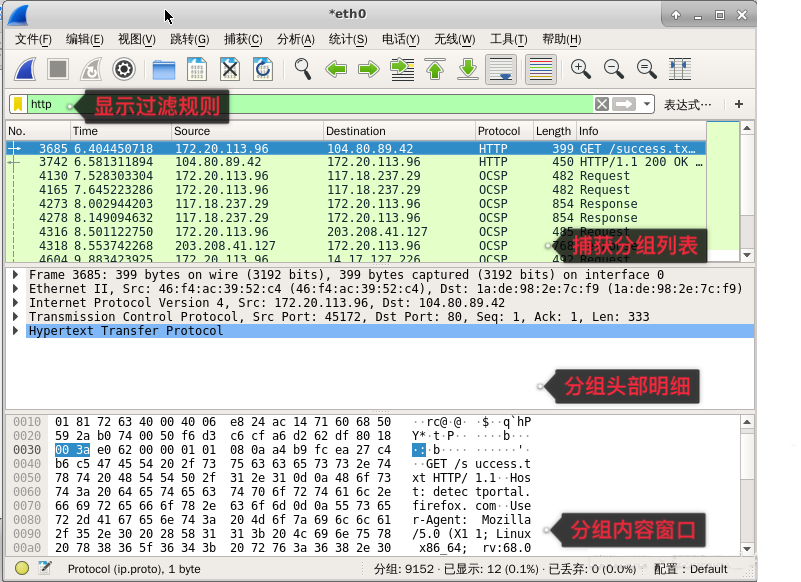Start capturing packets with the shark fin icon
The height and width of the screenshot is (582, 801).
(x=27, y=69)
